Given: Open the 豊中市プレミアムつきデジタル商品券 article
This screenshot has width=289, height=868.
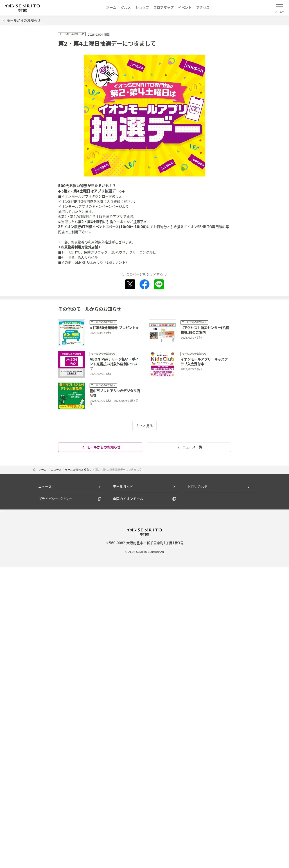Looking at the screenshot, I should tap(115, 393).
